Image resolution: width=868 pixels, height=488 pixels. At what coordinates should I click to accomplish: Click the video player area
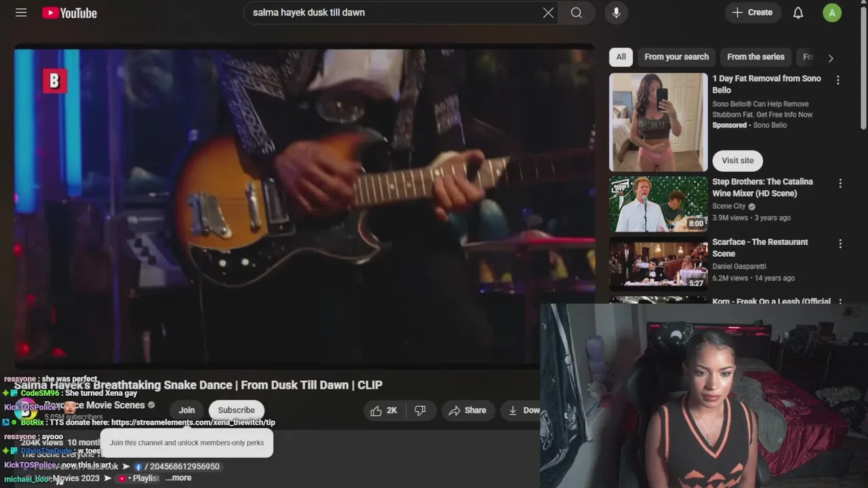304,207
